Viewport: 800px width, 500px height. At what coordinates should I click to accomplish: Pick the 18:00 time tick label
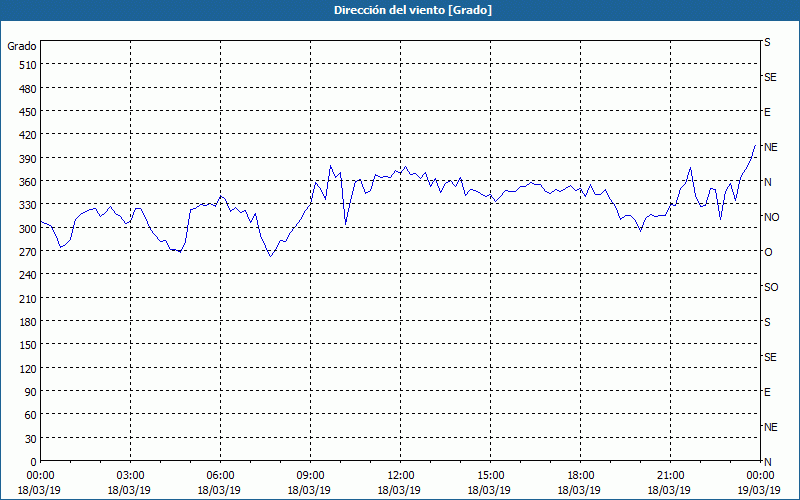click(581, 476)
